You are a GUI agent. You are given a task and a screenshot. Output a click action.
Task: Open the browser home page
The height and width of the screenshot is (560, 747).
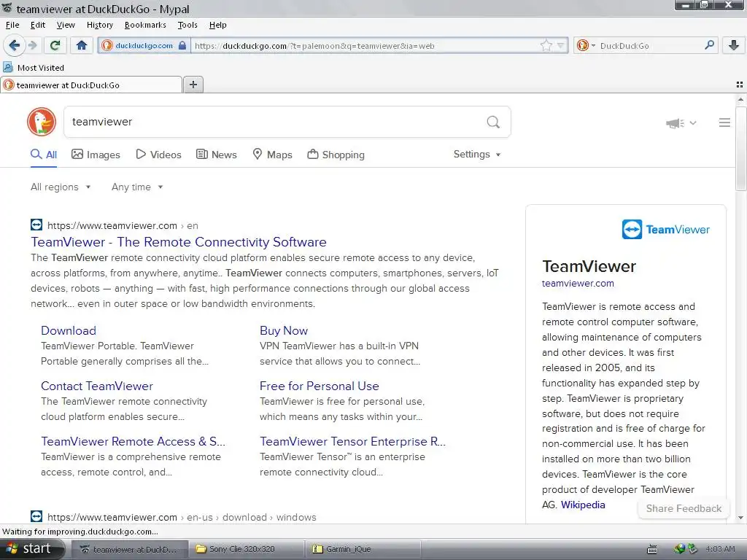pyautogui.click(x=82, y=45)
